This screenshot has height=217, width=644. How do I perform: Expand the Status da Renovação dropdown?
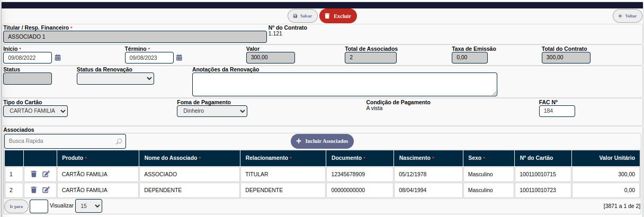(115, 79)
